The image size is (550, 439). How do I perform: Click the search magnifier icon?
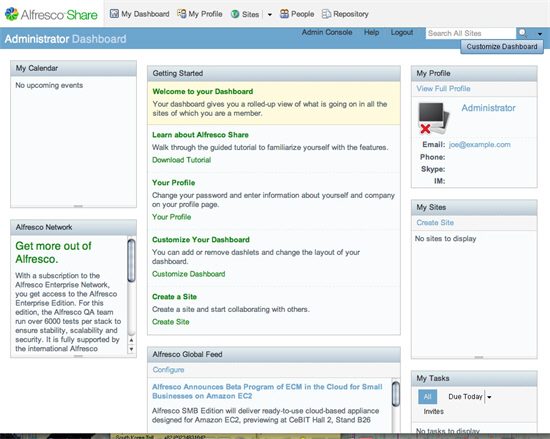point(522,33)
